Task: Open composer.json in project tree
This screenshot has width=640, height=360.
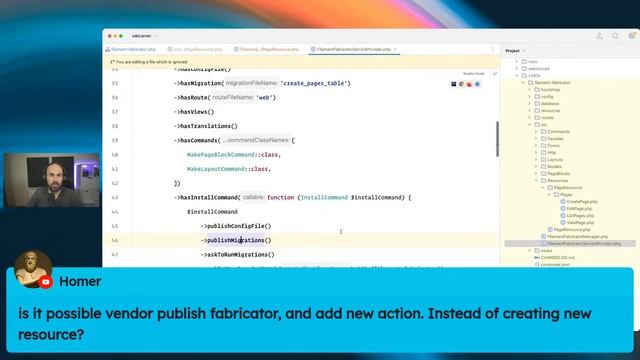Action: [x=553, y=264]
